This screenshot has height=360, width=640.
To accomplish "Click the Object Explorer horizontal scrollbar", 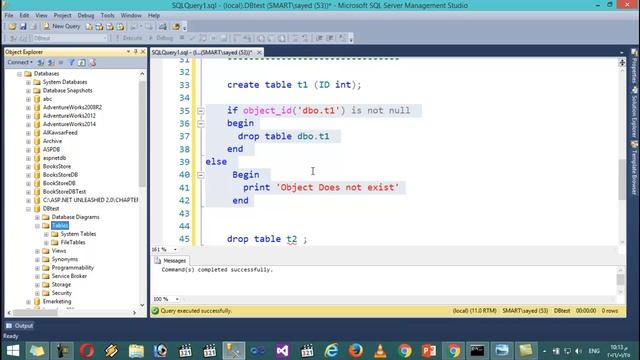I will (x=35, y=313).
